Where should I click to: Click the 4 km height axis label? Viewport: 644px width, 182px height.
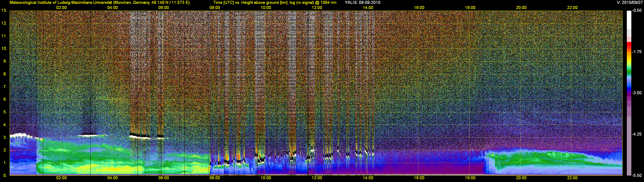click(x=5, y=125)
